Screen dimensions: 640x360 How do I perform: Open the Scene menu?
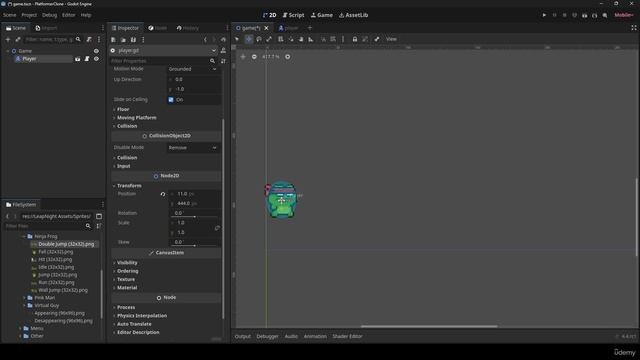pyautogui.click(x=9, y=15)
